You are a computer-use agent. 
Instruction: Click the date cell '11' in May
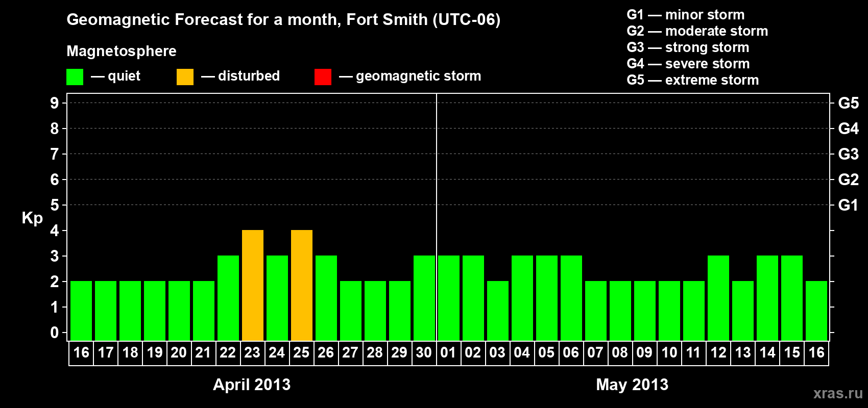pyautogui.click(x=694, y=353)
